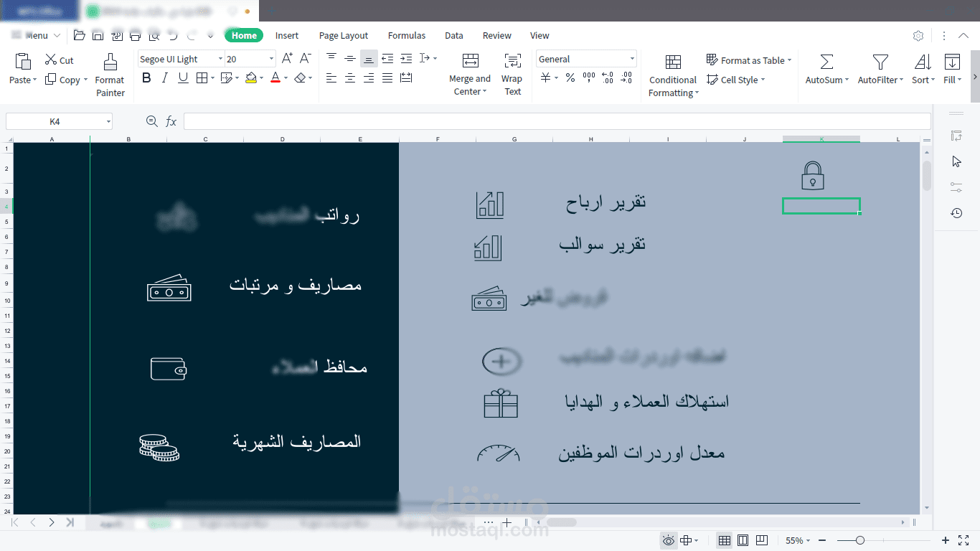The image size is (980, 551).
Task: Open معدل اوردرات الموظفين report
Action: click(642, 453)
